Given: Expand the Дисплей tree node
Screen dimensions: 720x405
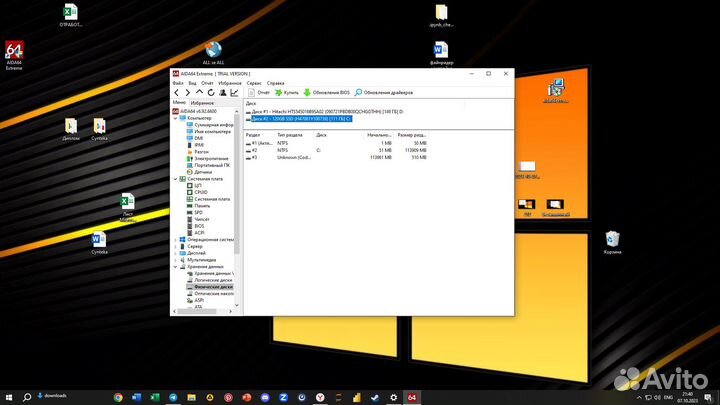Looking at the screenshot, I should click(175, 253).
